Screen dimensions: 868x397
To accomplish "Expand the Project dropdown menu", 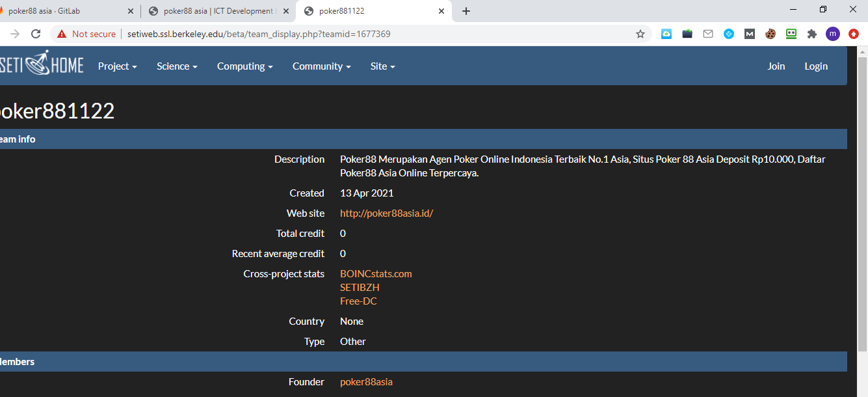I will pyautogui.click(x=117, y=66).
